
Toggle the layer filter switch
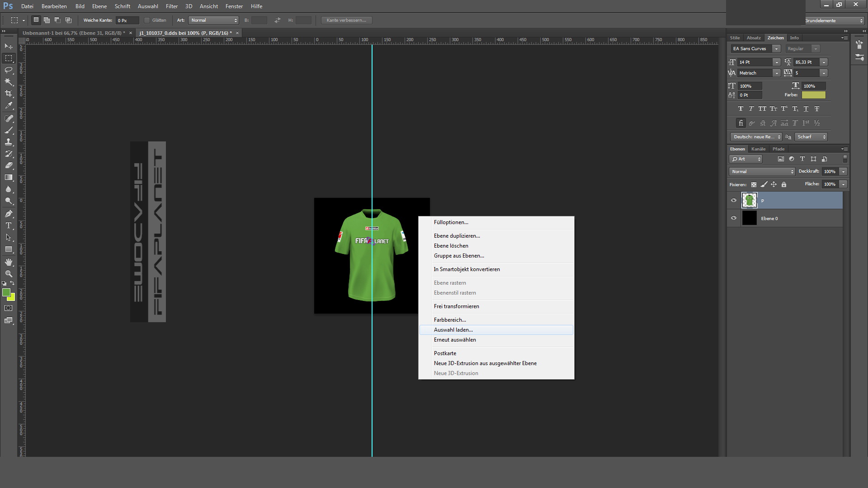(x=845, y=159)
